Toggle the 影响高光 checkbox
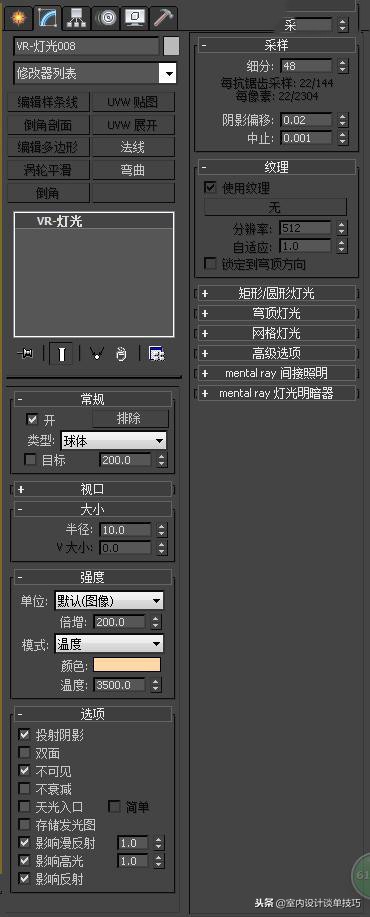 point(24,861)
